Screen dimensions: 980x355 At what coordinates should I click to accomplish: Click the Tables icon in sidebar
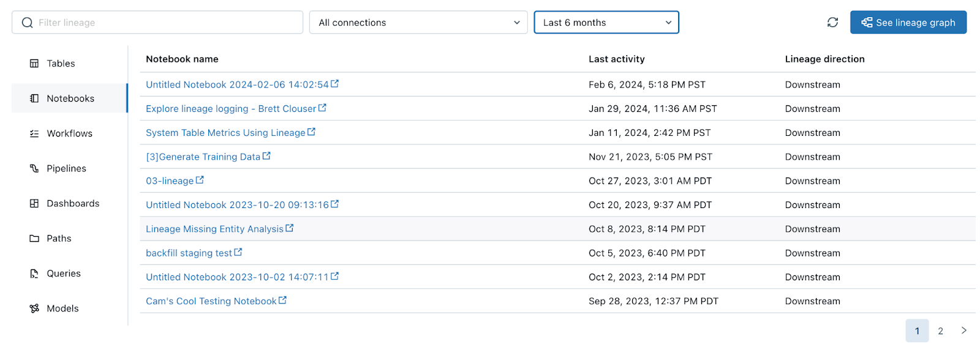(34, 64)
